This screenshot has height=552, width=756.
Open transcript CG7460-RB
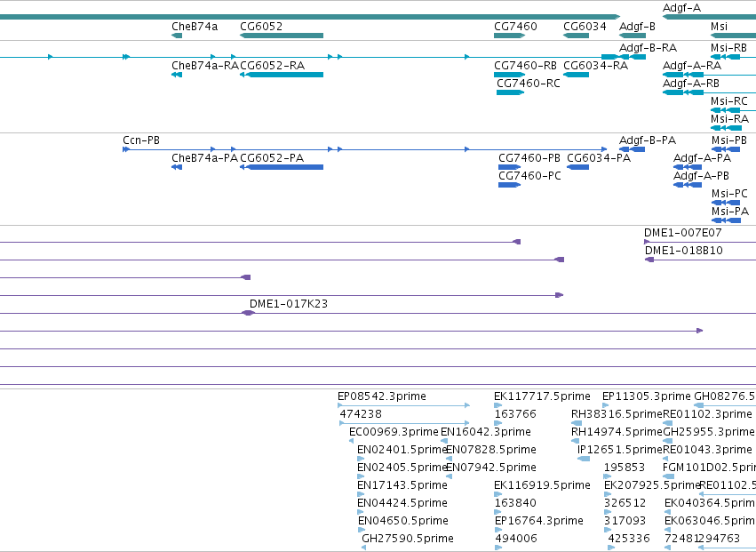(x=525, y=66)
